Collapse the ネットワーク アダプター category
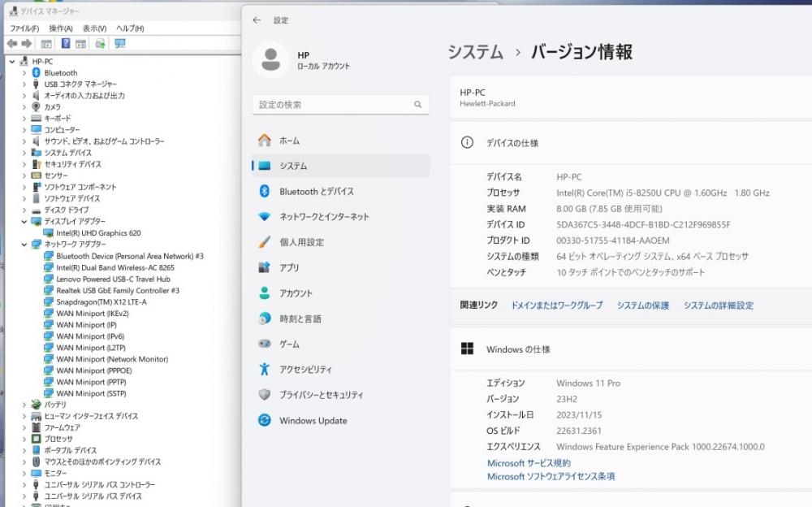The image size is (812, 507). pos(24,245)
